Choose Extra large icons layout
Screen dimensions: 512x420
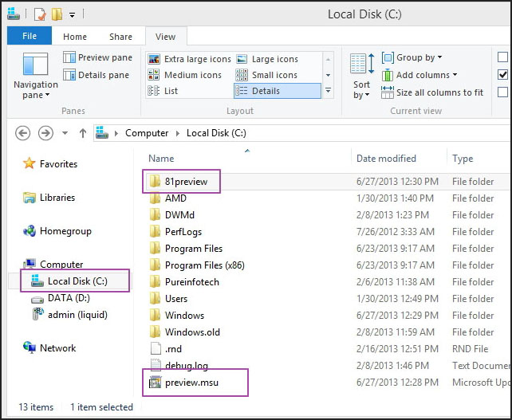[189, 59]
